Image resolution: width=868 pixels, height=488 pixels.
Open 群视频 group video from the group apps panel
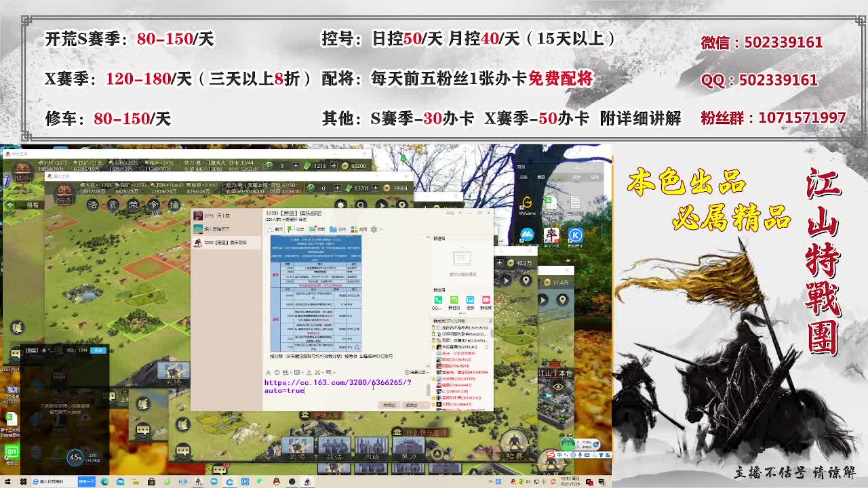(x=486, y=300)
